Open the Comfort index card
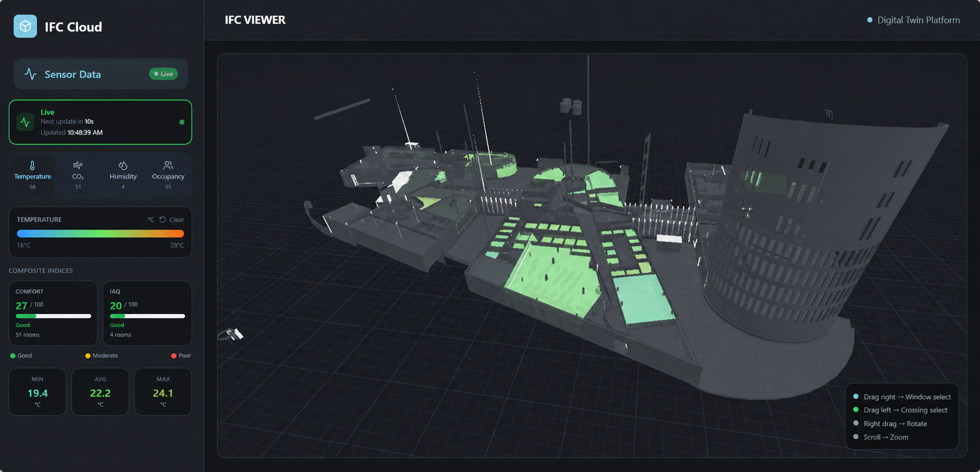This screenshot has height=472, width=980. [53, 313]
